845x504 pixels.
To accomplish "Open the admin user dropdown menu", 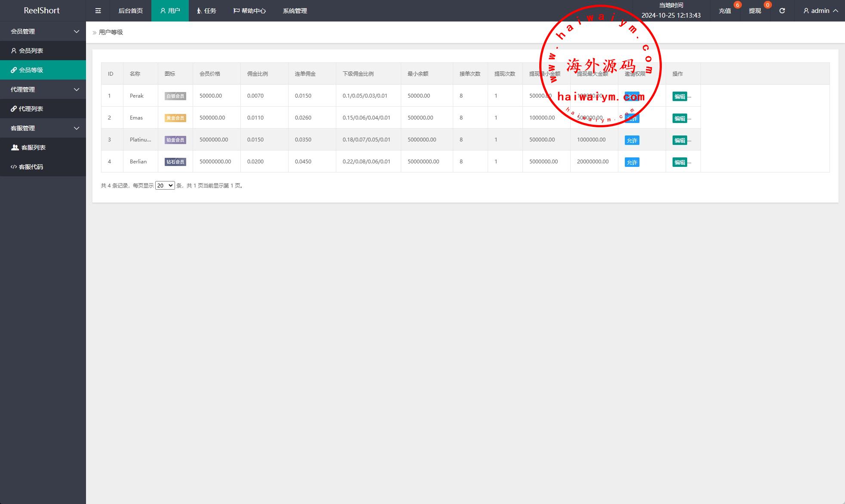I will tap(820, 11).
